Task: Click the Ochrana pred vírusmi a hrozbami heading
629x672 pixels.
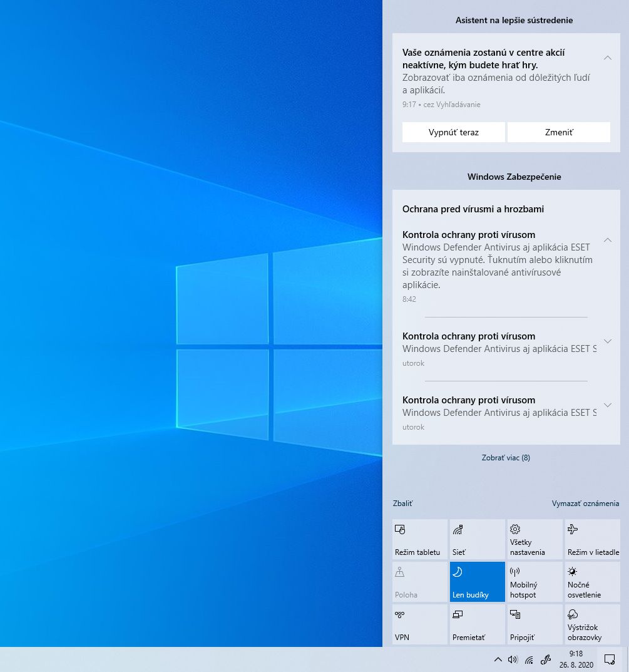Action: pos(473,209)
